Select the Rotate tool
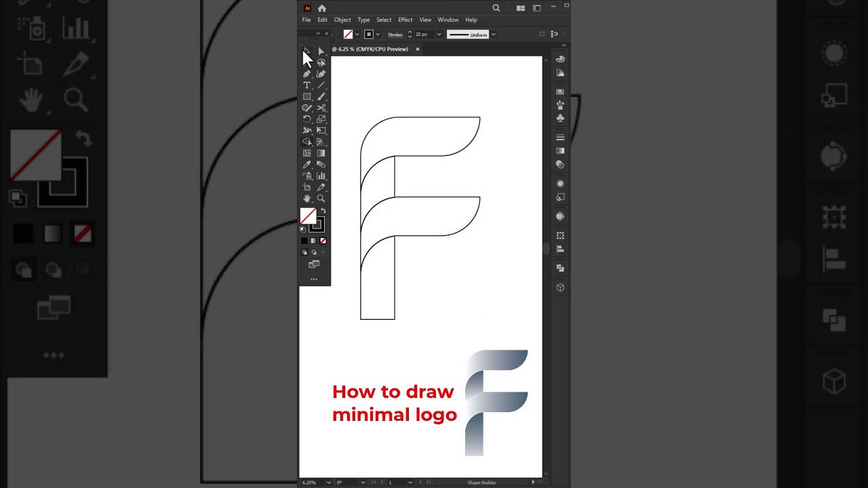 [x=307, y=119]
